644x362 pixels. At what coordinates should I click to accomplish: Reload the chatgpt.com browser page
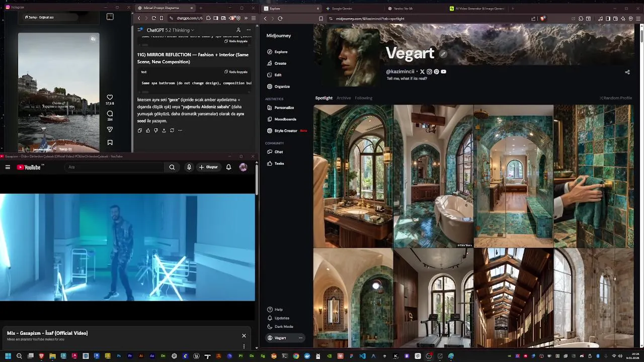click(x=154, y=18)
